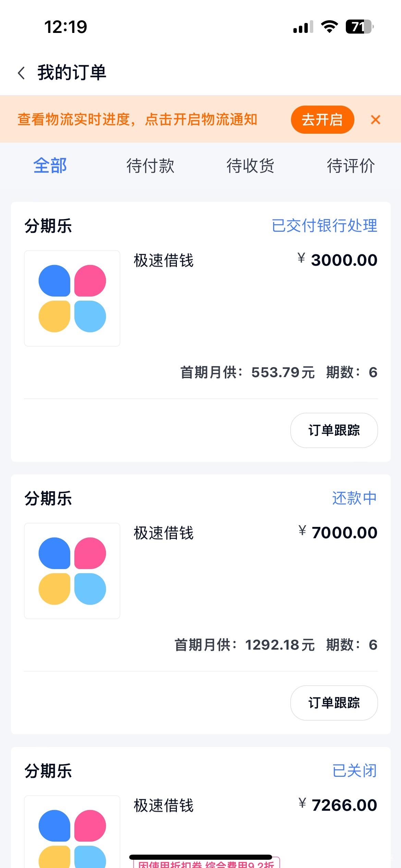Switch to the 待付款 tab
The height and width of the screenshot is (868, 401).
[x=150, y=166]
